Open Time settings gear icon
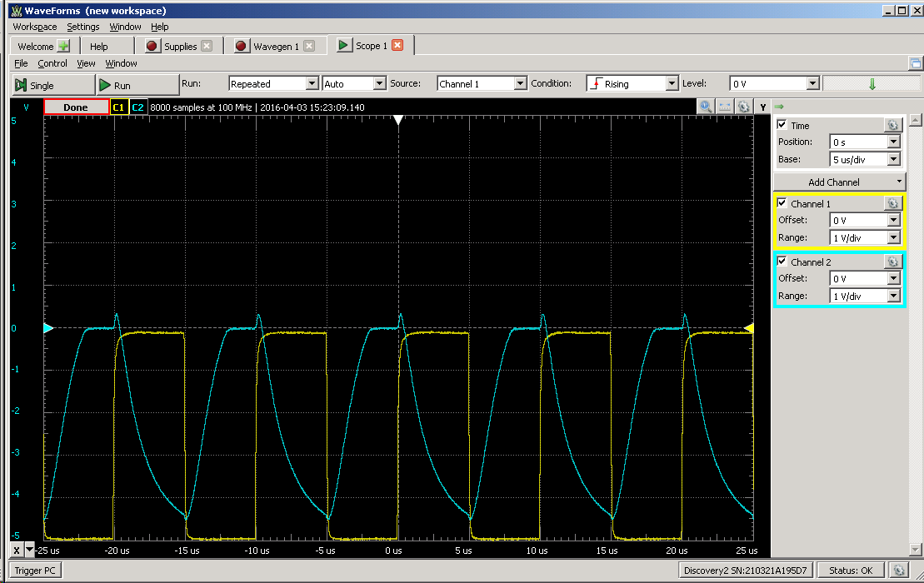Viewport: 924px width, 583px height. [892, 125]
